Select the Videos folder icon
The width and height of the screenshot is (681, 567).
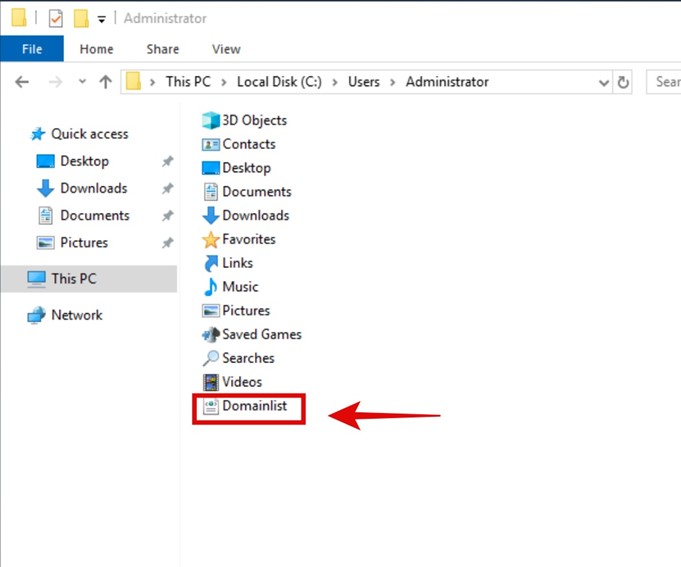point(211,382)
